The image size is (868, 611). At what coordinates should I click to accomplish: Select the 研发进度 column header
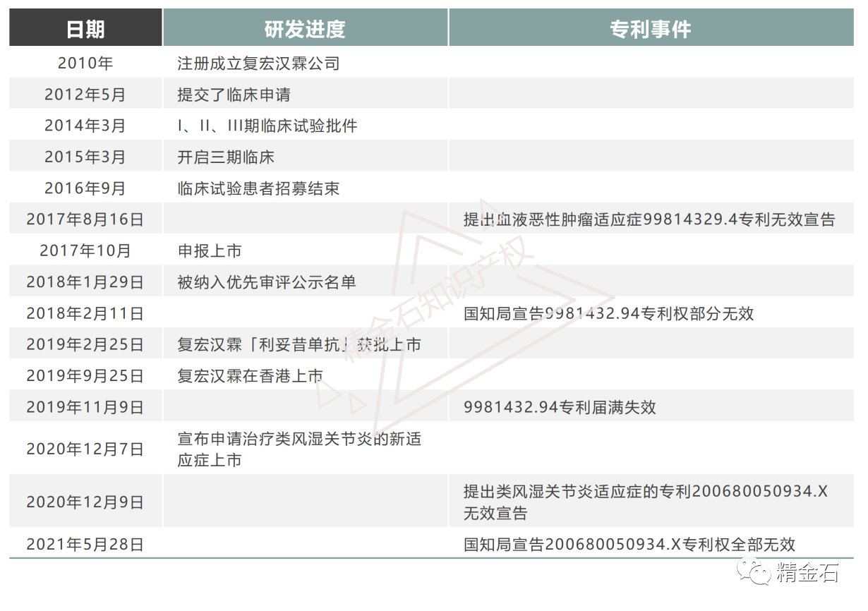(305, 28)
